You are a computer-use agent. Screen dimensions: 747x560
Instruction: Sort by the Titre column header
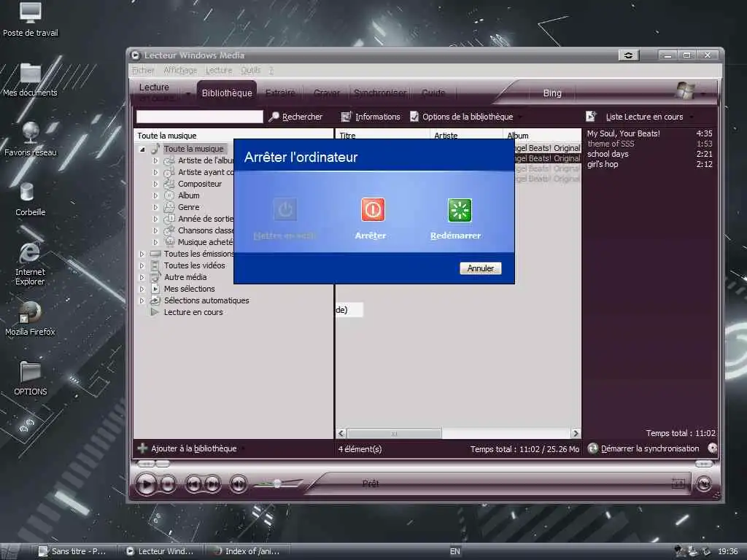tap(383, 135)
